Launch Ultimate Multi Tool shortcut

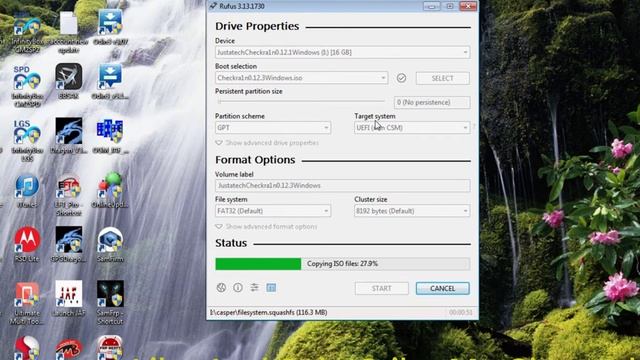point(27,303)
